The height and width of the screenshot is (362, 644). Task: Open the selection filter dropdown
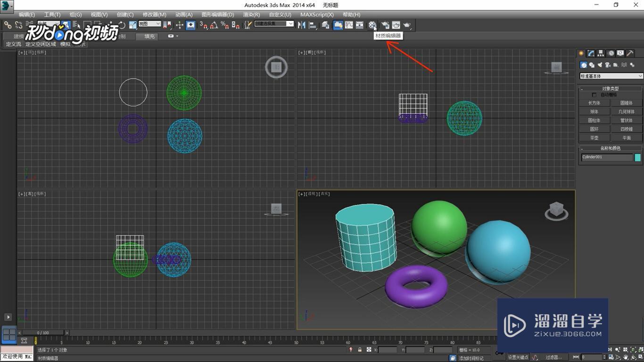(x=274, y=24)
